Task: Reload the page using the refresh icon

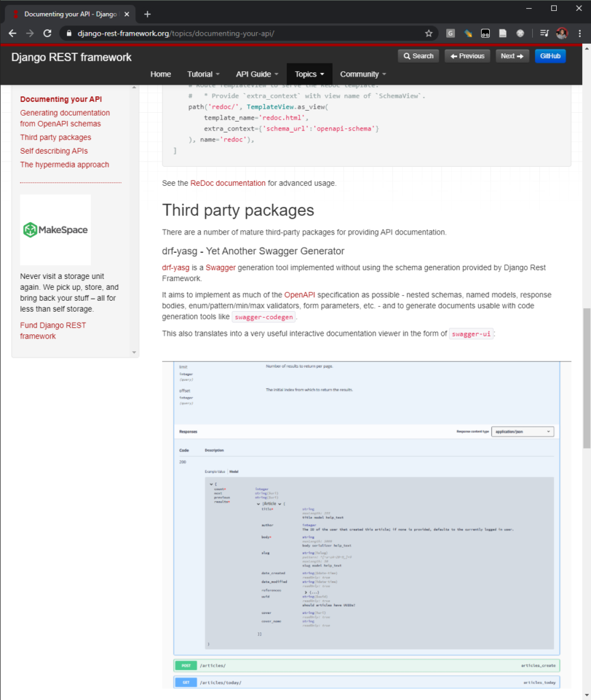Action: coord(46,32)
